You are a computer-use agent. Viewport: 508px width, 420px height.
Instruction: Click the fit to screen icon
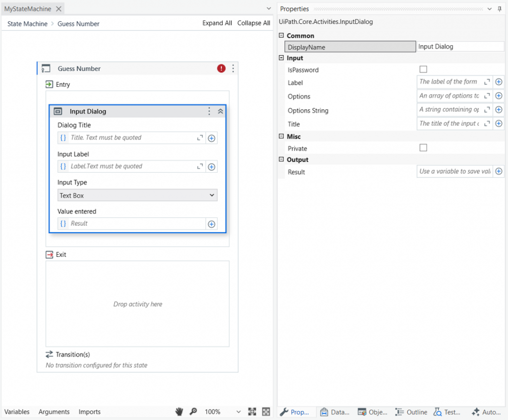(252, 412)
